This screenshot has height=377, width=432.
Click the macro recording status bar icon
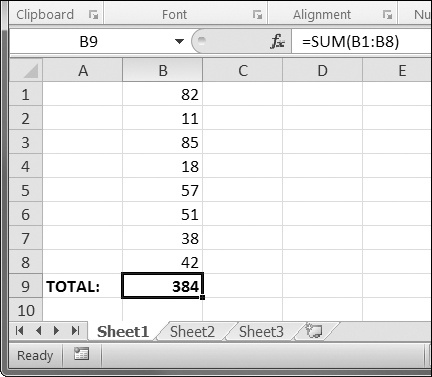81,354
